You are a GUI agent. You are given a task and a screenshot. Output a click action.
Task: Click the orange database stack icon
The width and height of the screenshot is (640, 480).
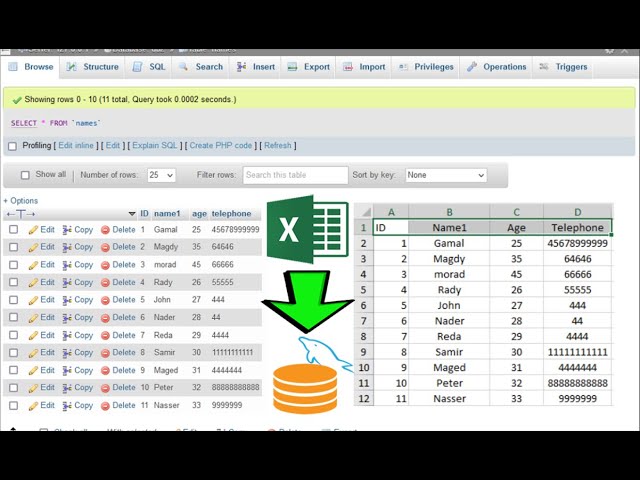point(305,388)
